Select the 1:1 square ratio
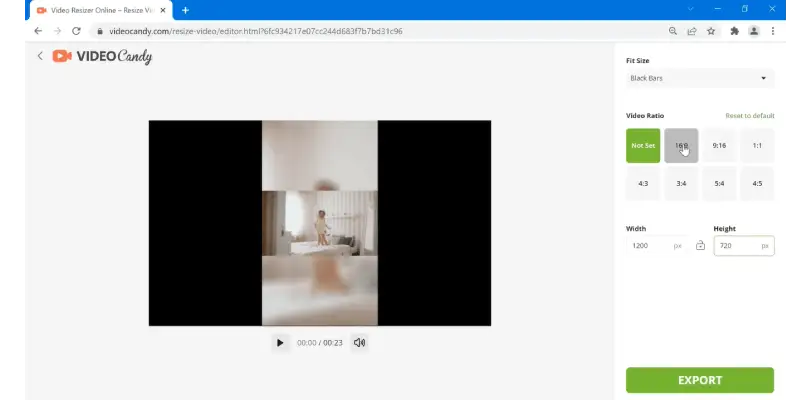Screen dimensions: 800x400 [757, 146]
